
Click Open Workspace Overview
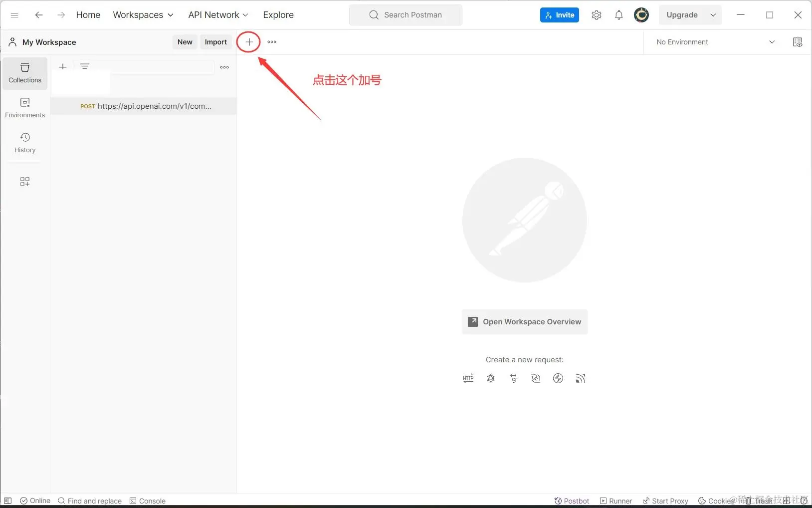tap(524, 322)
